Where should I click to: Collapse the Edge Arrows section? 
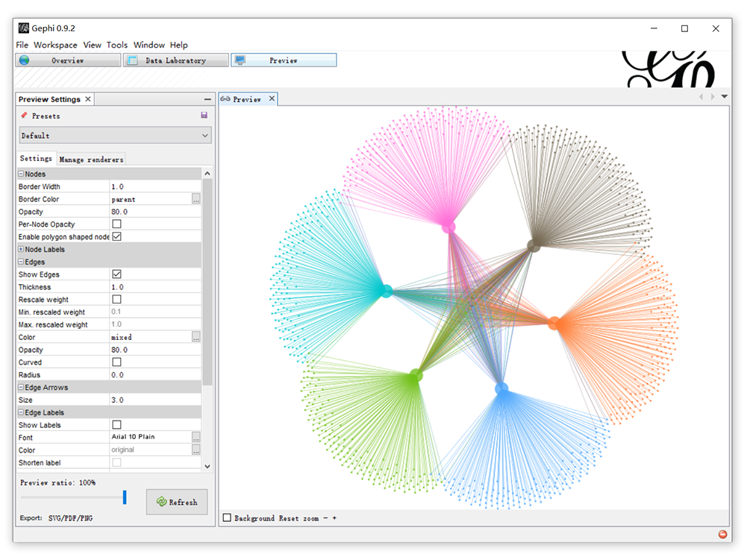point(21,387)
